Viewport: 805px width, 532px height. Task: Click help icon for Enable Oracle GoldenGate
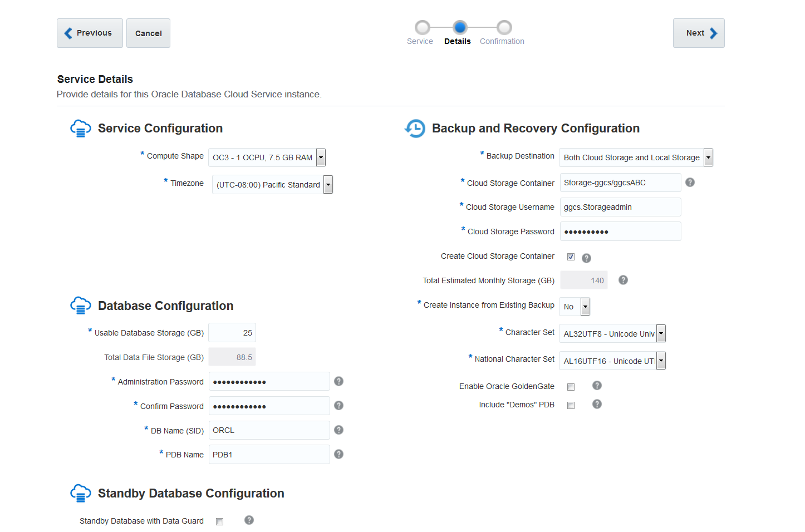click(597, 386)
